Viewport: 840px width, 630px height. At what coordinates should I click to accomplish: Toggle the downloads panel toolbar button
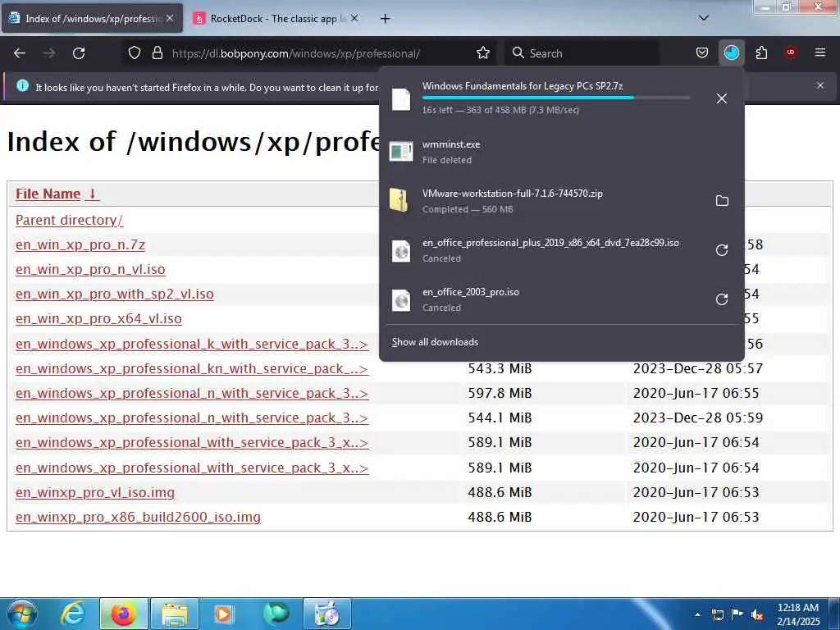731,53
